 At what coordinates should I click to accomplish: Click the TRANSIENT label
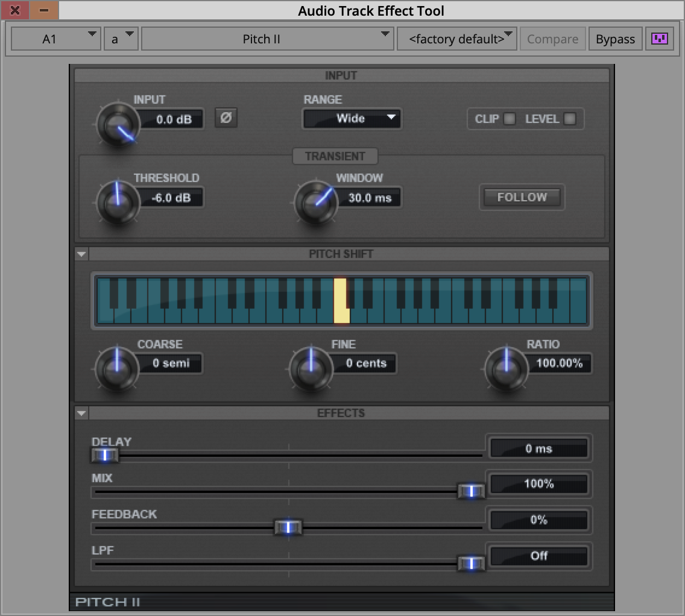tap(335, 156)
